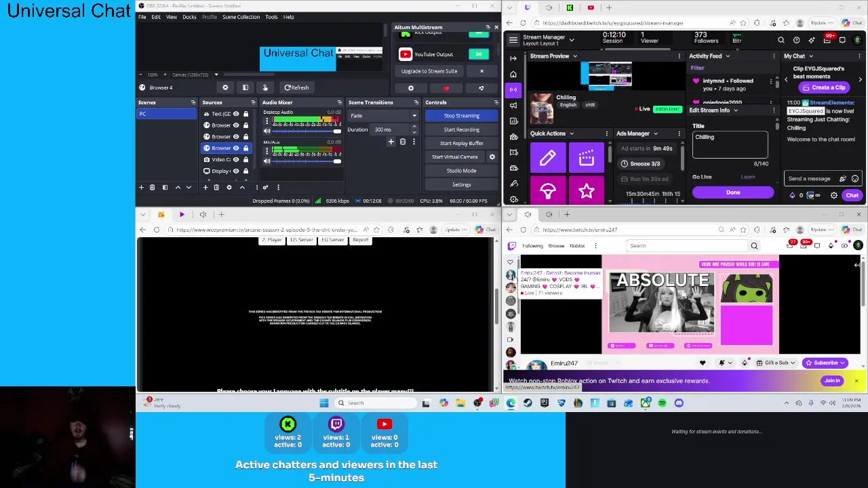
Task: Toggle visibility of Video Capture source
Action: point(236,159)
